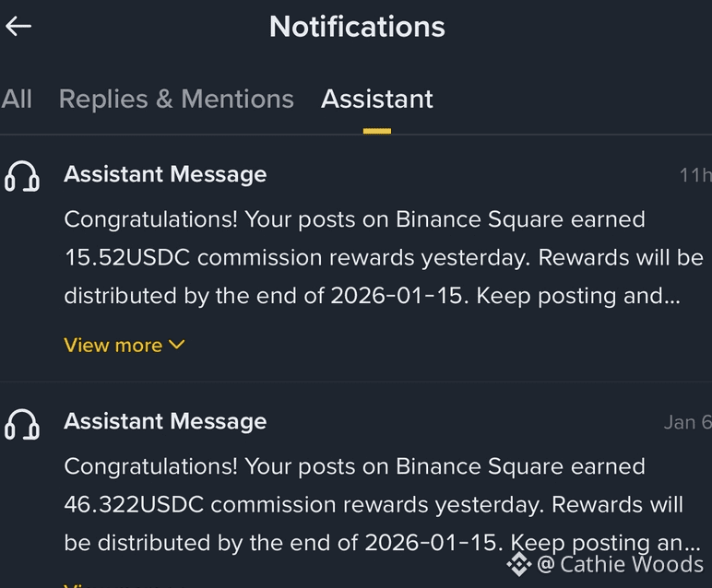Open the second Assistant Message title
Image resolution: width=712 pixels, height=588 pixels.
(x=165, y=421)
